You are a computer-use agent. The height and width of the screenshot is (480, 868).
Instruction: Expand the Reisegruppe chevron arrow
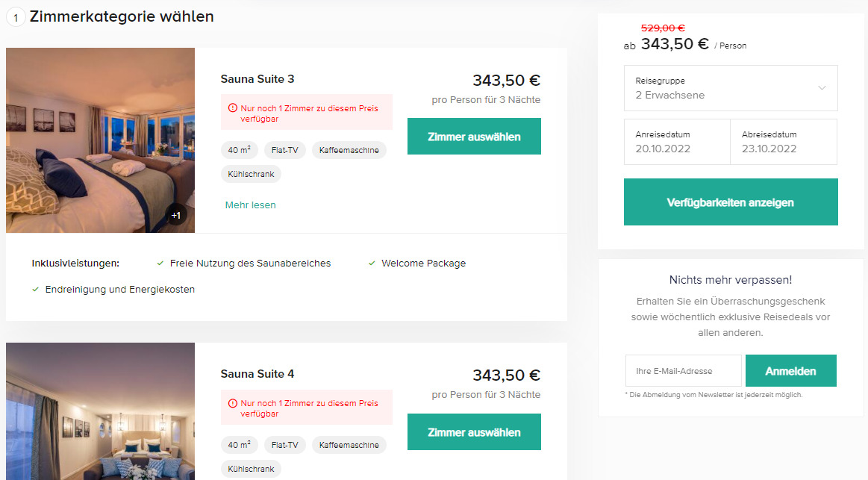(x=822, y=88)
